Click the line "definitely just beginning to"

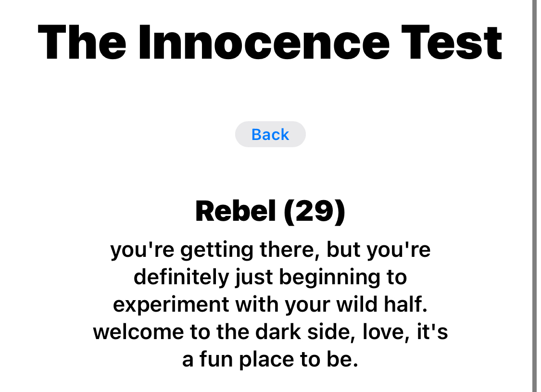pos(270,278)
